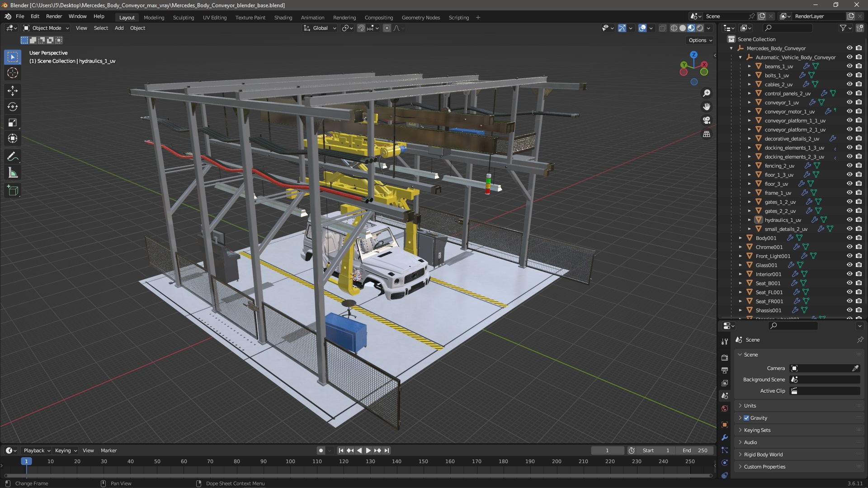Click the Zoom view gizmo icon
The width and height of the screenshot is (868, 488).
pos(706,93)
